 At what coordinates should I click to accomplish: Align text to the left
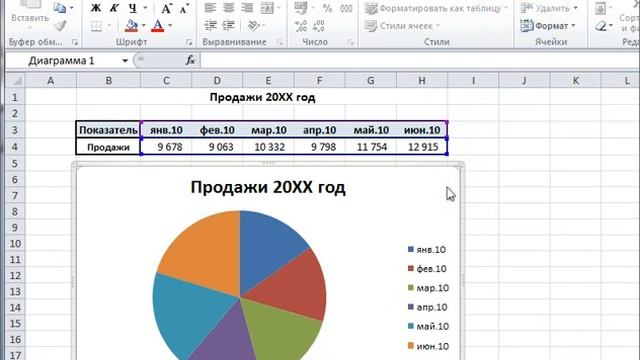click(x=210, y=8)
